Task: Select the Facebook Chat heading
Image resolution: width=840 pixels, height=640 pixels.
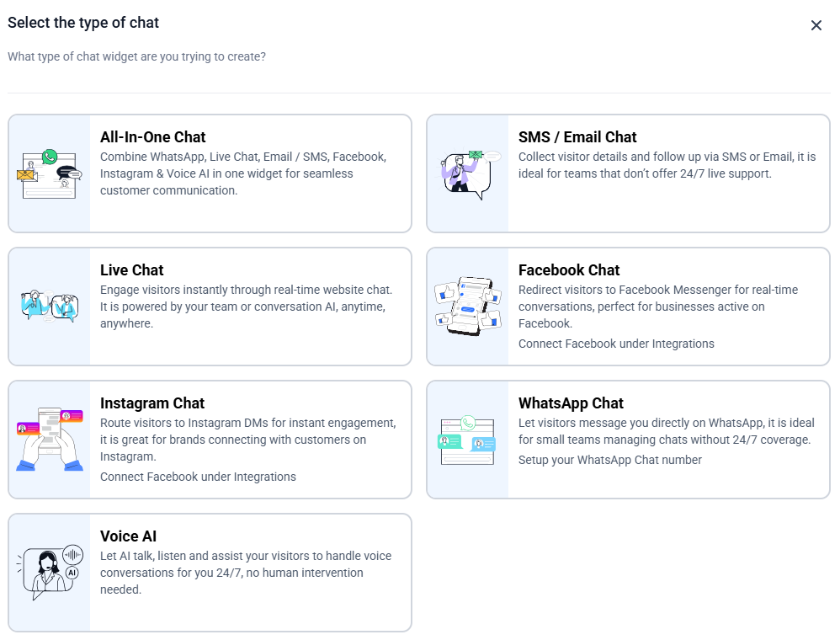Action: [x=568, y=270]
